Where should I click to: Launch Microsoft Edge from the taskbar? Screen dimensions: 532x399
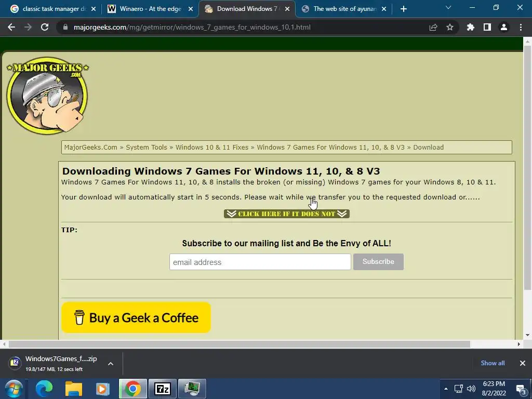coord(44,389)
